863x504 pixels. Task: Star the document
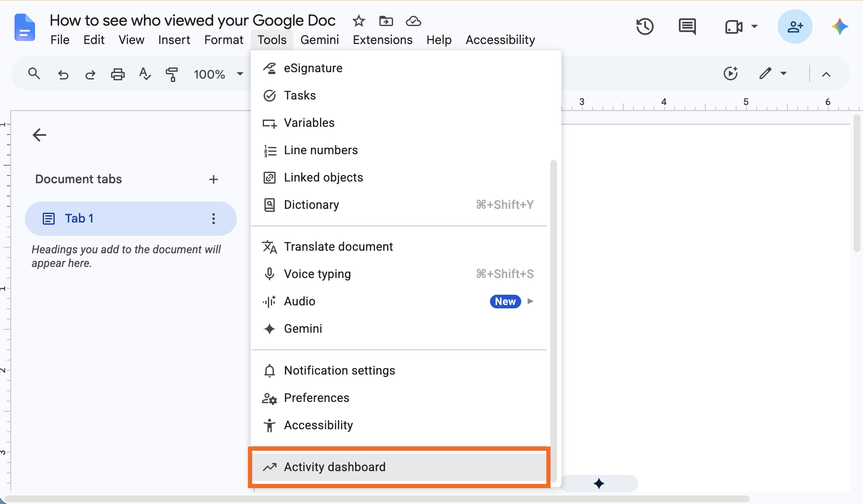(359, 21)
